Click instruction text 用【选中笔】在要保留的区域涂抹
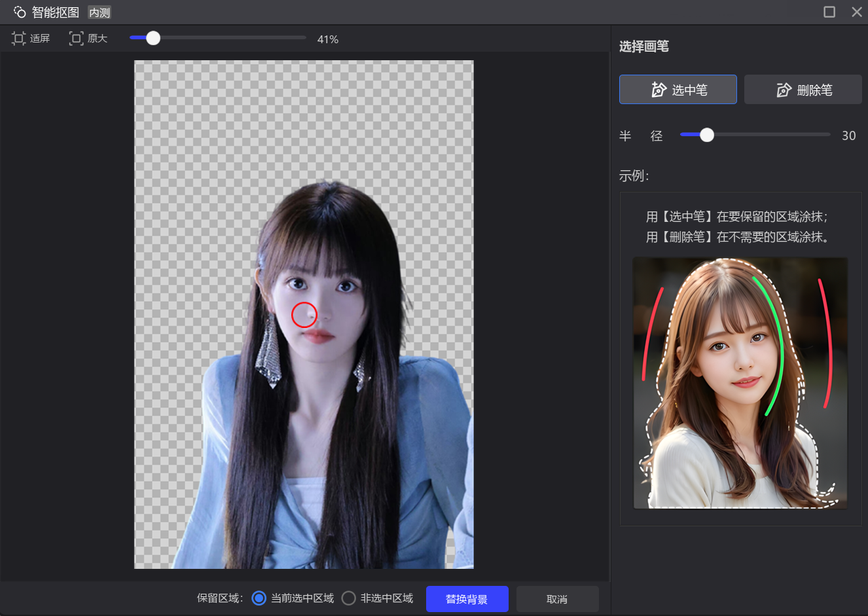Screen dimensions: 868x616 coord(737,217)
